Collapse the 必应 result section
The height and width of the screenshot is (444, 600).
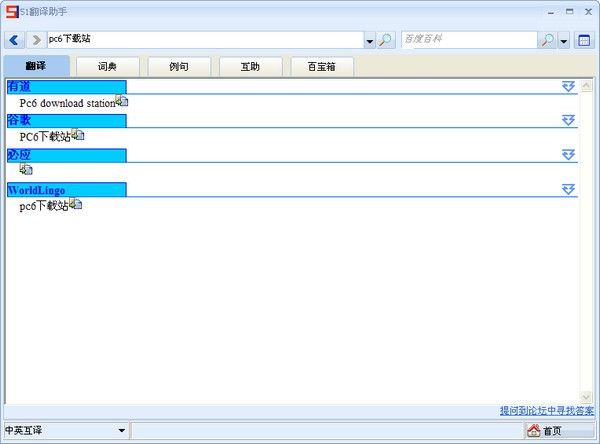pos(569,155)
